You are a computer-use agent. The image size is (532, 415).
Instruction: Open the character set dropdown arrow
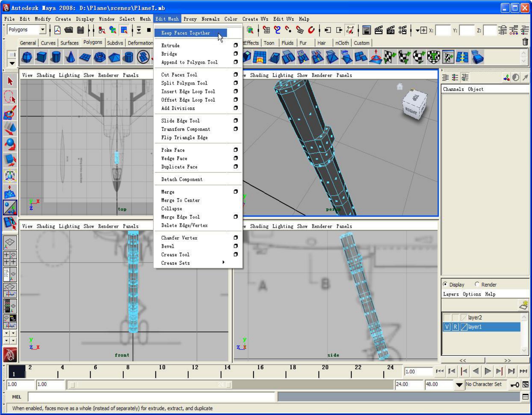pyautogui.click(x=459, y=385)
